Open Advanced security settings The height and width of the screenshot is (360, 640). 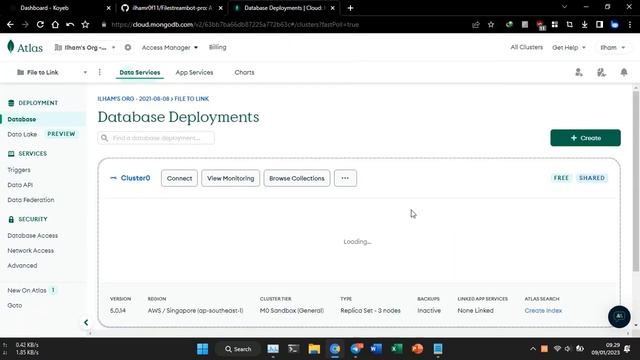[22, 265]
